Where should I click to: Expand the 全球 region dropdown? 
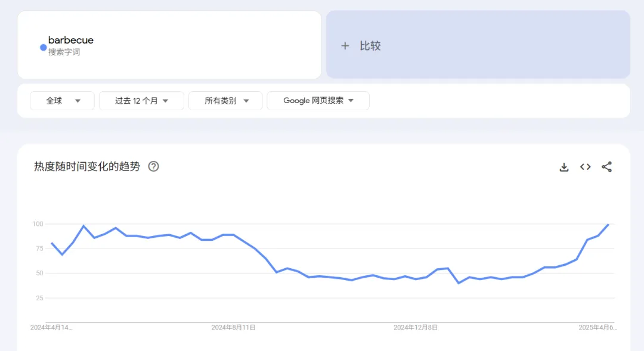click(62, 101)
